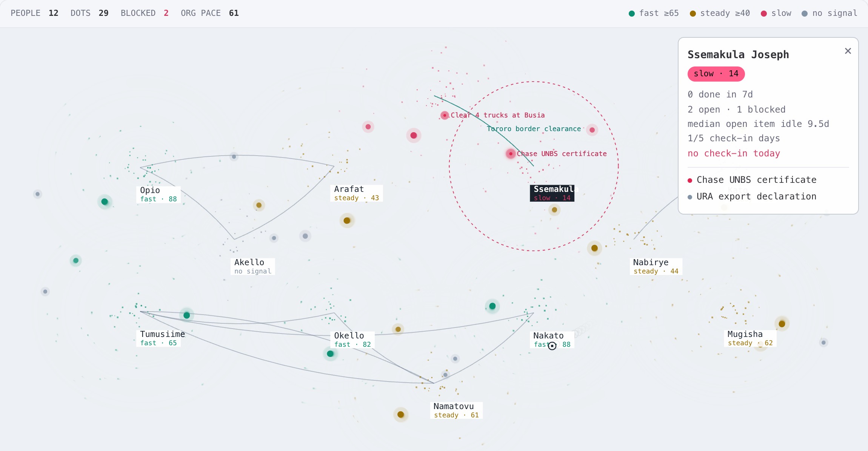Click the large red dot left of Busia task
This screenshot has width=868, height=451.
coord(414,136)
